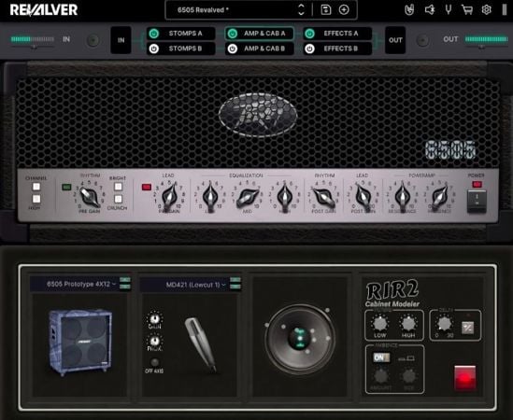Click the save preset icon
The height and width of the screenshot is (420, 513).
[x=325, y=10]
